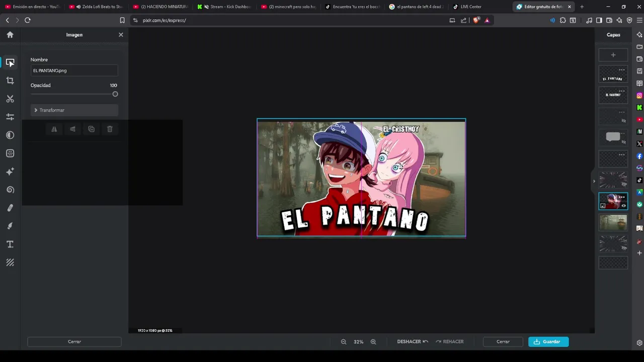
Task: Click the Nombre field EL PANTANO.png
Action: tap(74, 70)
